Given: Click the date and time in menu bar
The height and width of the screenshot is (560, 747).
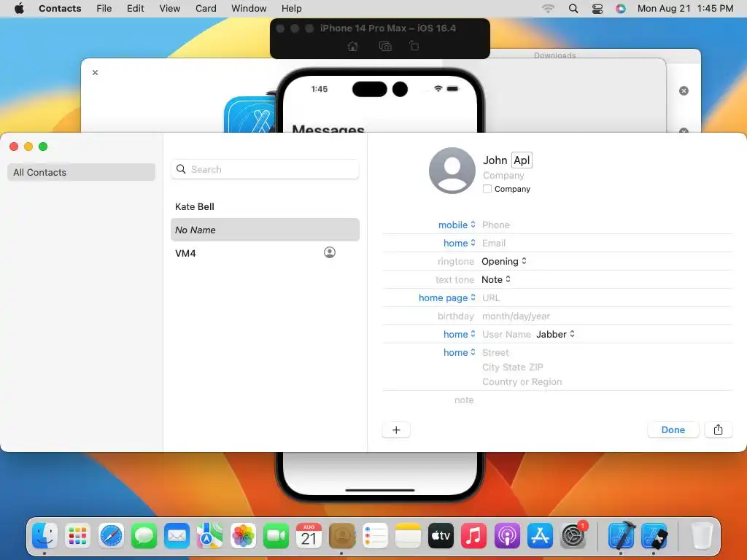Looking at the screenshot, I should click(x=685, y=9).
